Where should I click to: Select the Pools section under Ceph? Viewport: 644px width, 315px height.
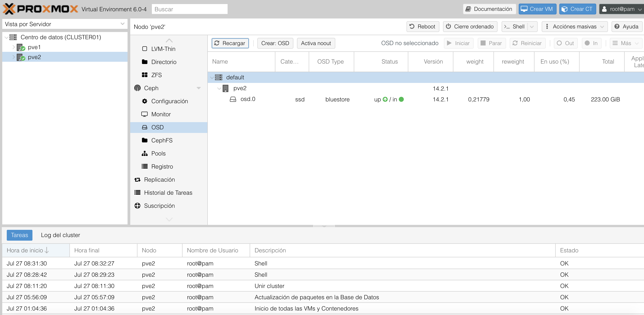pyautogui.click(x=158, y=153)
